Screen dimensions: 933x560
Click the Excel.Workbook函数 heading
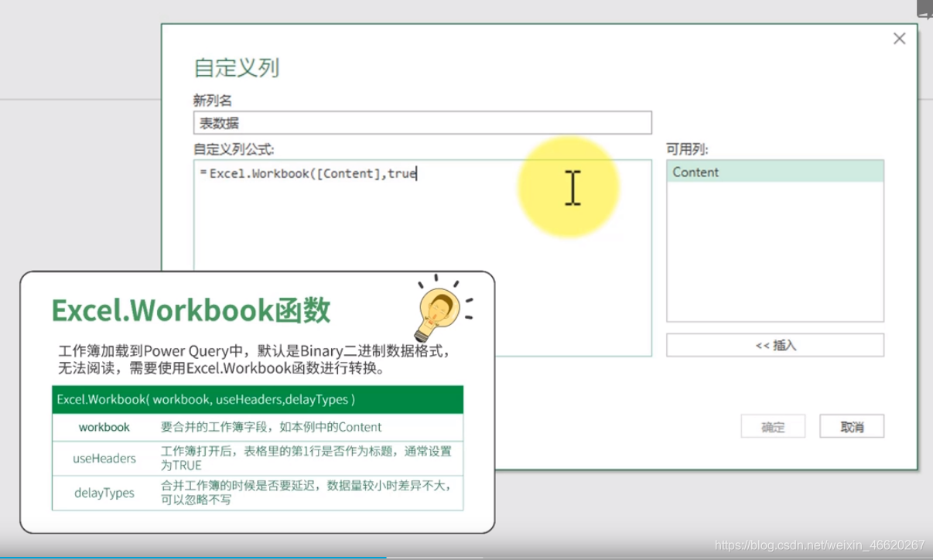pos(191,310)
